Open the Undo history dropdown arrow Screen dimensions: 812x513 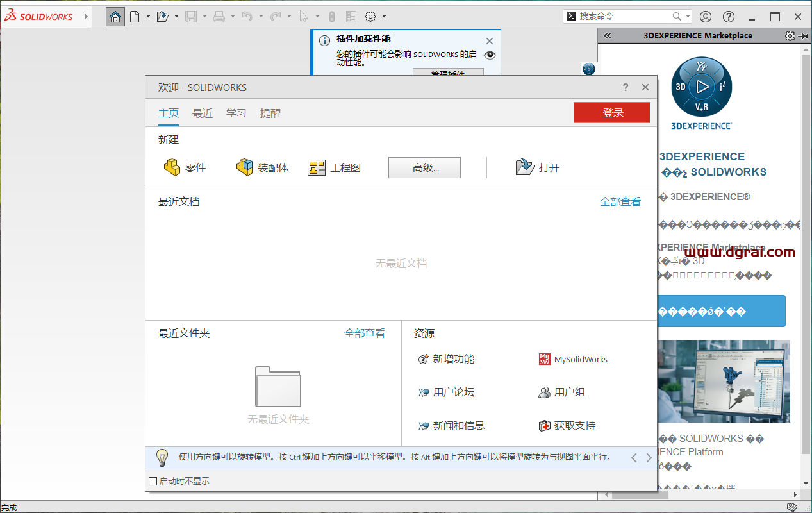click(261, 17)
